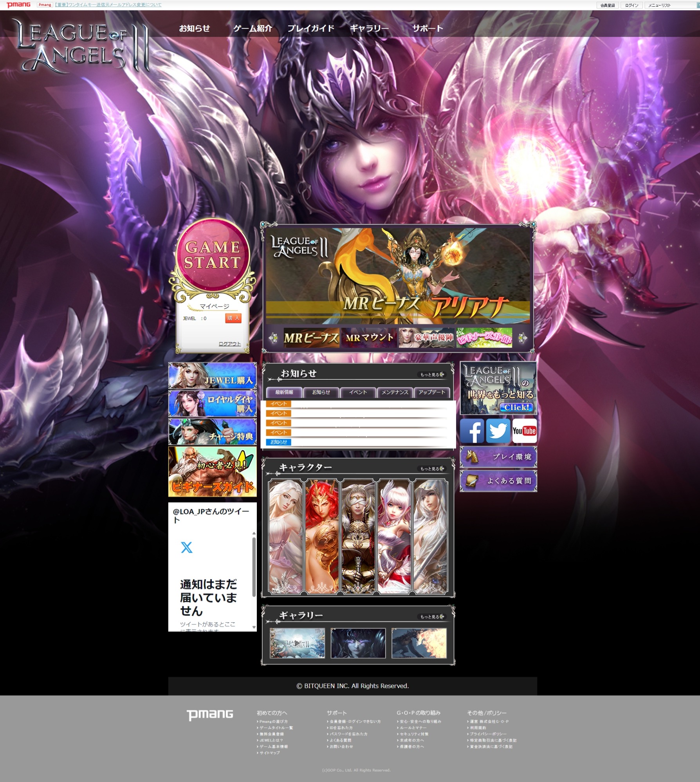
Task: Open the YouTube icon link
Action: (x=524, y=431)
